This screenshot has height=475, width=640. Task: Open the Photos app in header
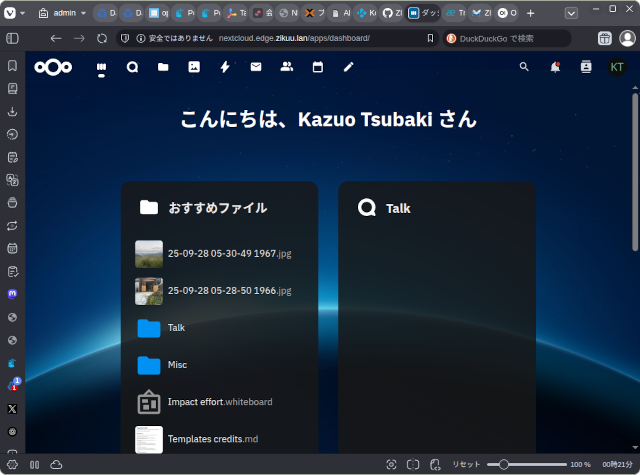coord(194,67)
